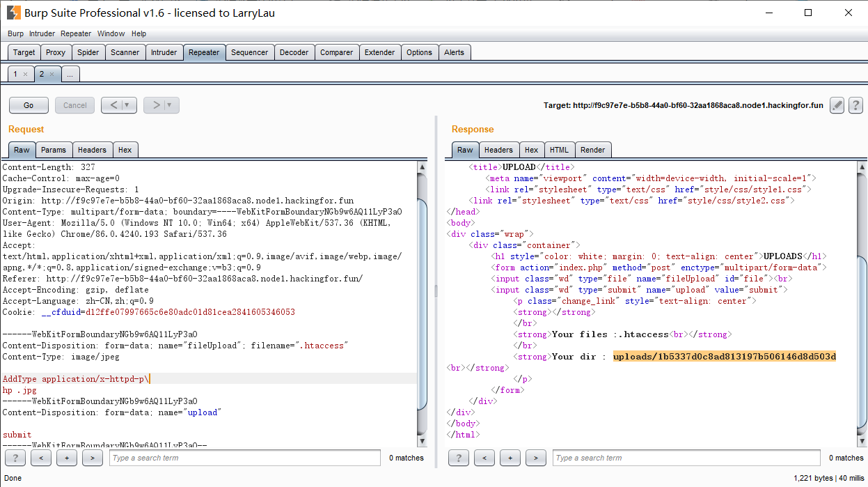Screen dimensions: 868x487
Task: Select the Response HTML tab
Action: pos(559,150)
